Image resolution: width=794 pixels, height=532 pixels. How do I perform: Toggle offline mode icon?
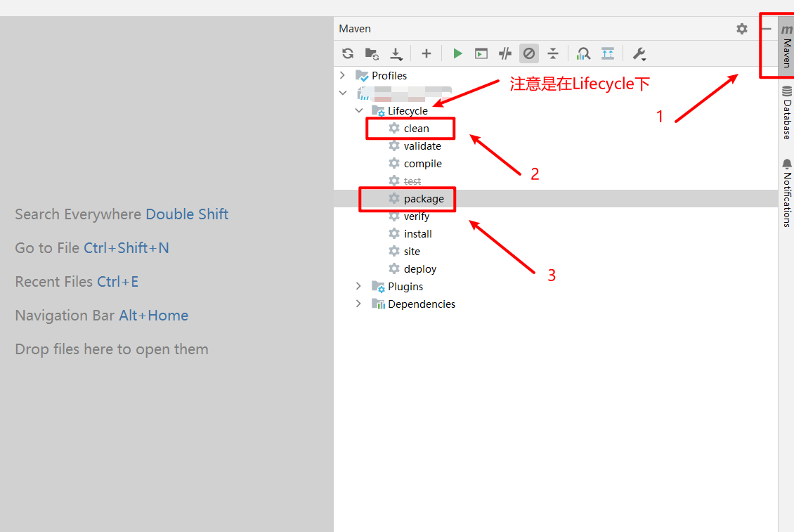pos(505,53)
